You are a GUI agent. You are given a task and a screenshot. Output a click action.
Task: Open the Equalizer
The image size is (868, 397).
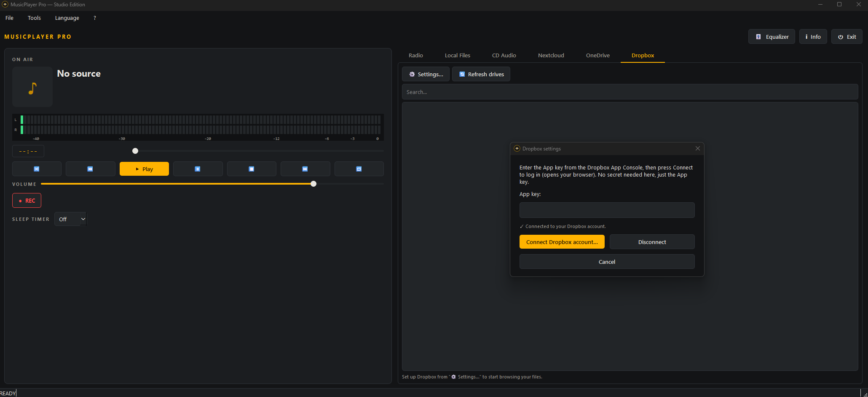(772, 37)
